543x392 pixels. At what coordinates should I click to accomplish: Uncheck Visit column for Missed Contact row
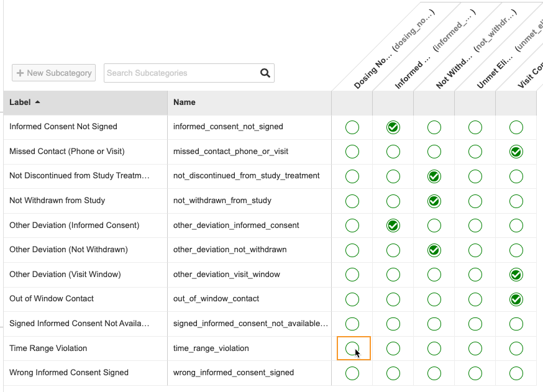click(x=516, y=152)
